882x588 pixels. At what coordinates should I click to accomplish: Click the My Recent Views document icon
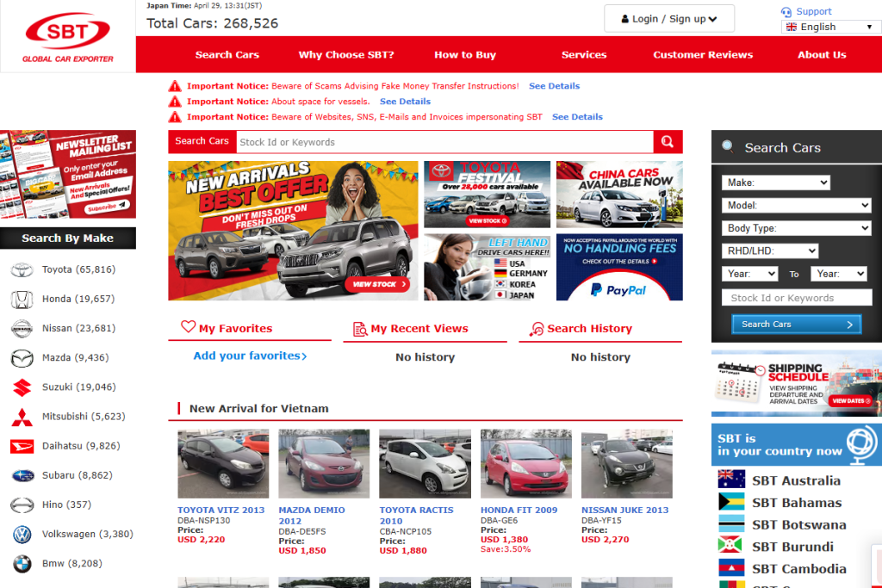coord(360,329)
